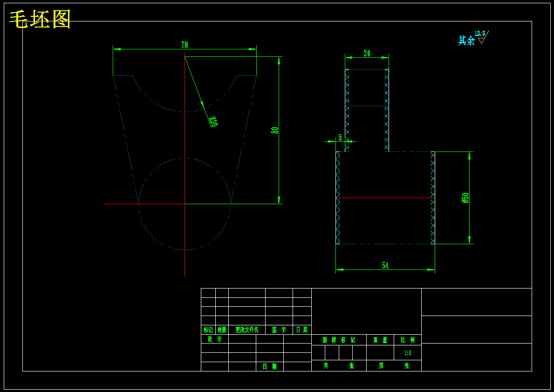Image resolution: width=554 pixels, height=392 pixels.
Task: Click the small 5 offset dimension
Action: click(340, 138)
